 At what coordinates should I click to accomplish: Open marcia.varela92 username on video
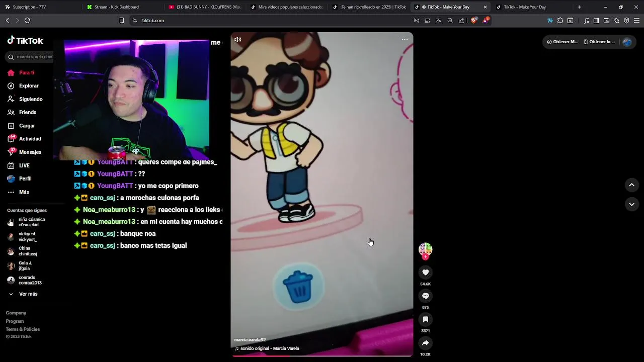pyautogui.click(x=250, y=340)
